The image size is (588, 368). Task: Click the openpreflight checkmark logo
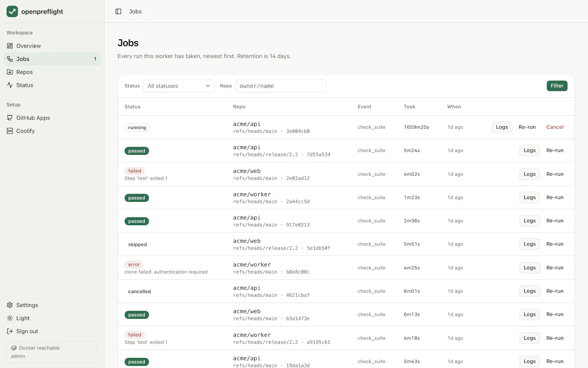pos(12,11)
